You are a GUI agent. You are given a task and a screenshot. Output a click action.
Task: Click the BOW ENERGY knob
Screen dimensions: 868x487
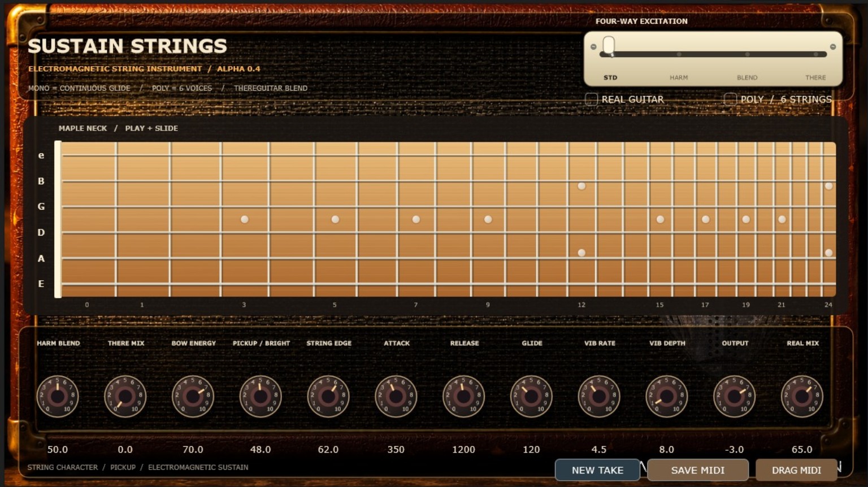[193, 396]
